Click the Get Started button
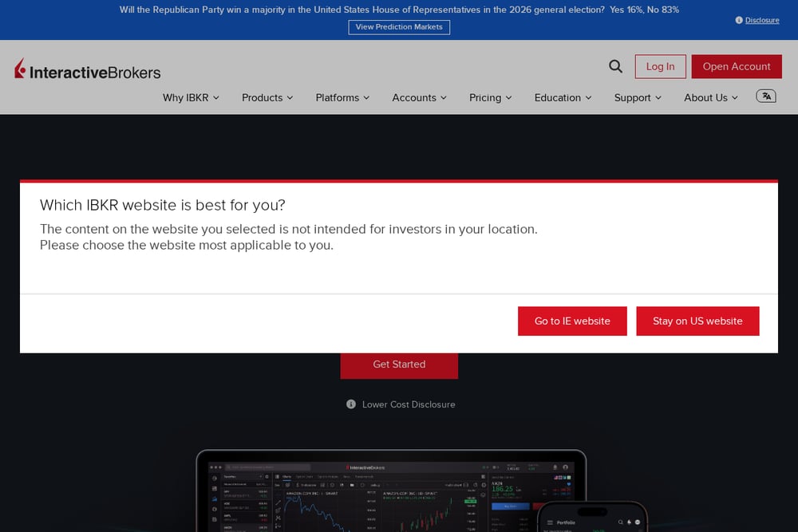 (399, 365)
